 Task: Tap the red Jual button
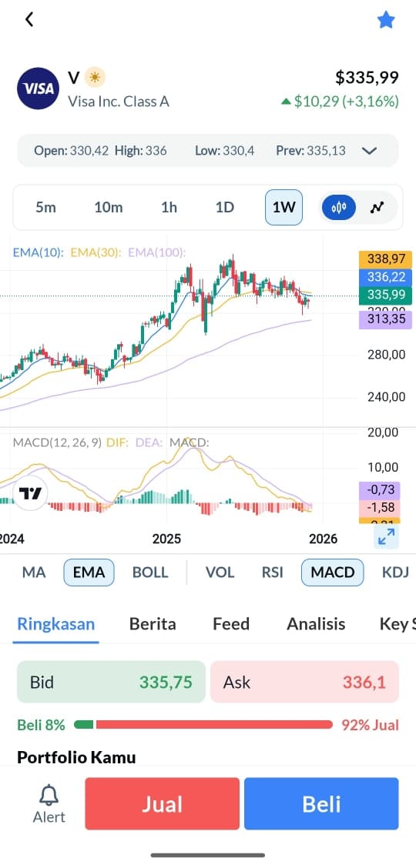[x=163, y=804]
